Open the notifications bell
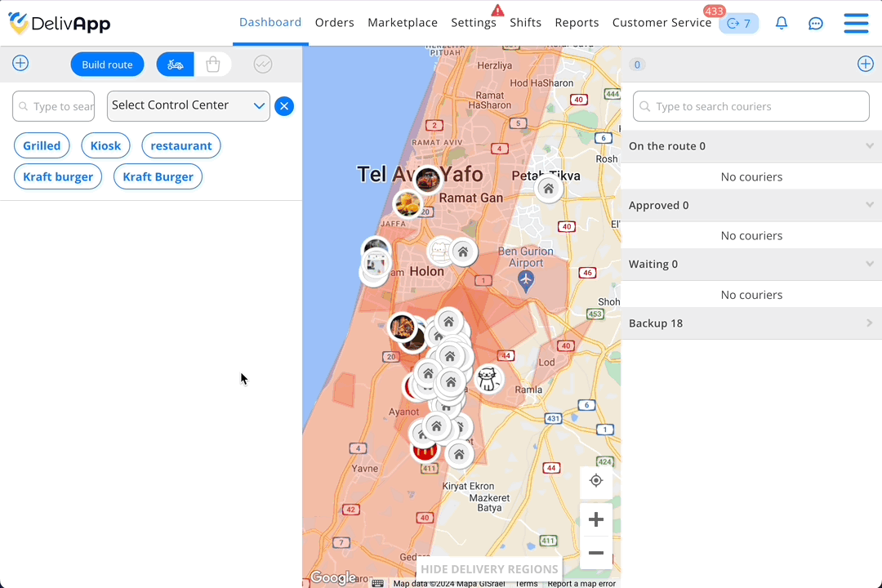Screen dimensions: 882x588 782,23
